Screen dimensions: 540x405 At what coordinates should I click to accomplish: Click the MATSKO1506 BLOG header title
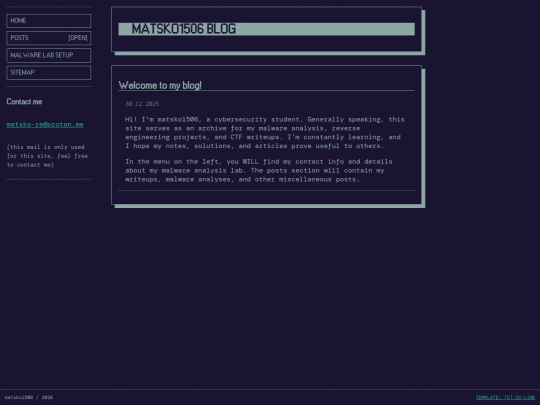[x=184, y=29]
